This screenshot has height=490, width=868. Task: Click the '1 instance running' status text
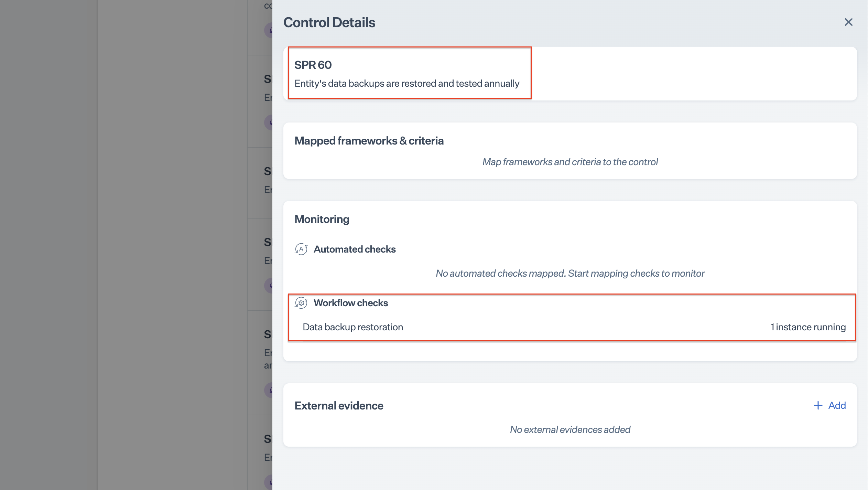pyautogui.click(x=807, y=327)
